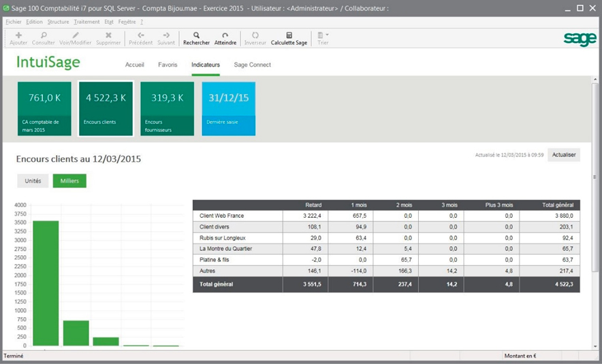
Task: Open the Structure menu
Action: click(59, 22)
